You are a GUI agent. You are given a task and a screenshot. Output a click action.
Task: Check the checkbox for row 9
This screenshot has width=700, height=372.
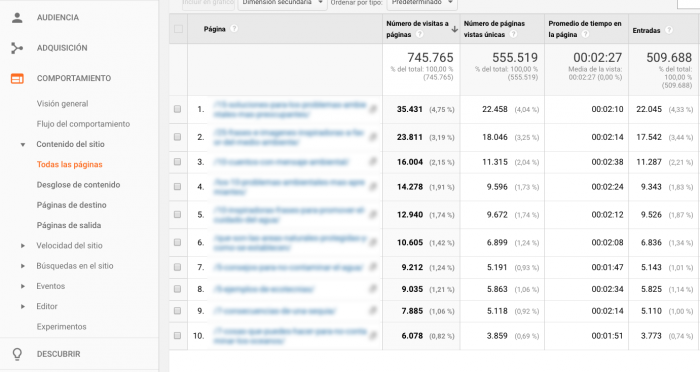pos(177,311)
